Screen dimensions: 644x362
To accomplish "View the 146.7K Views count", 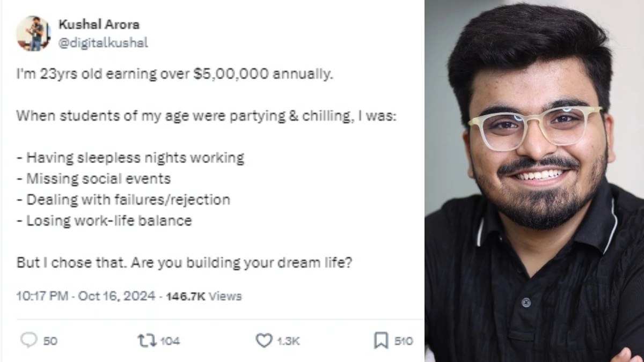I will tap(204, 296).
